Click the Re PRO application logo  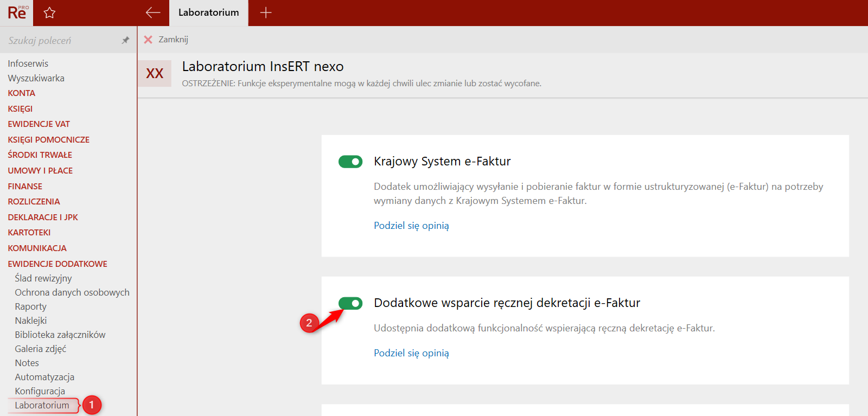(17, 12)
